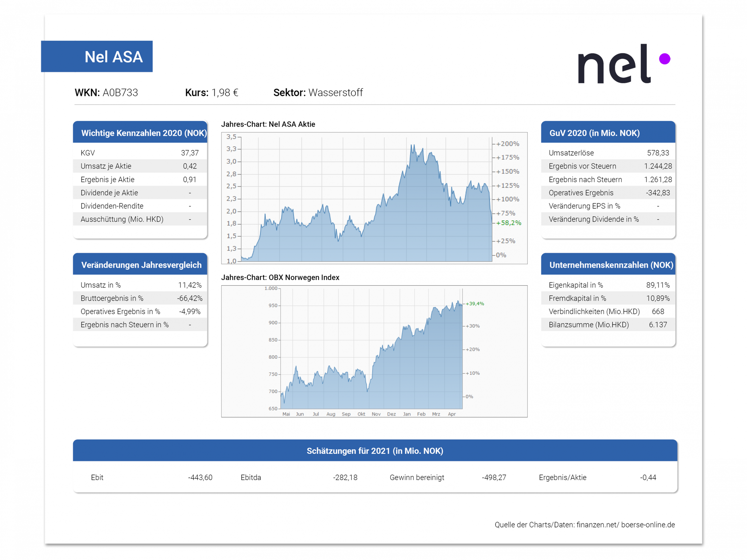
Task: Click the Schätzungen für 2021 header bar
Action: coord(375,451)
